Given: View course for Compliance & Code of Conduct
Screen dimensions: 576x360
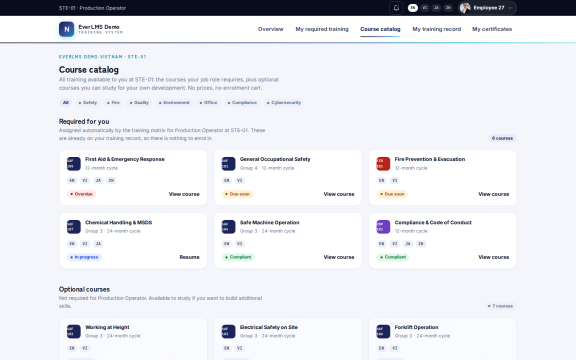Looking at the screenshot, I should pos(494,257).
